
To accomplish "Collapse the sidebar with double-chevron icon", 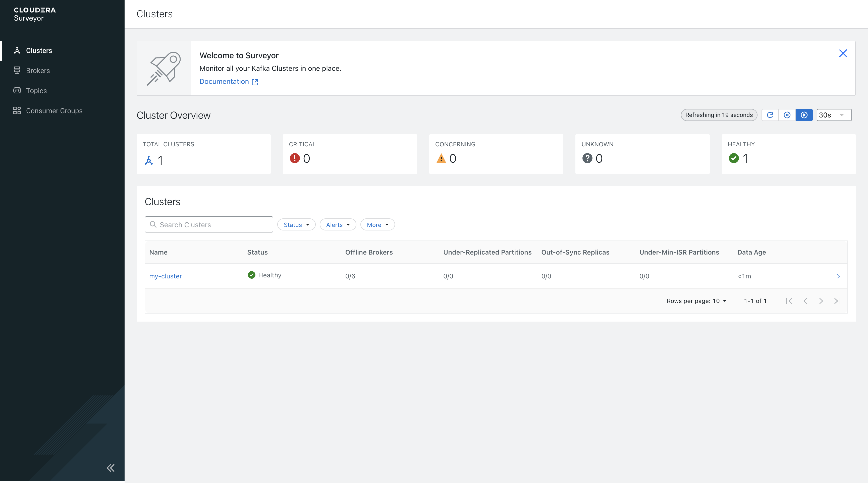I will click(111, 467).
